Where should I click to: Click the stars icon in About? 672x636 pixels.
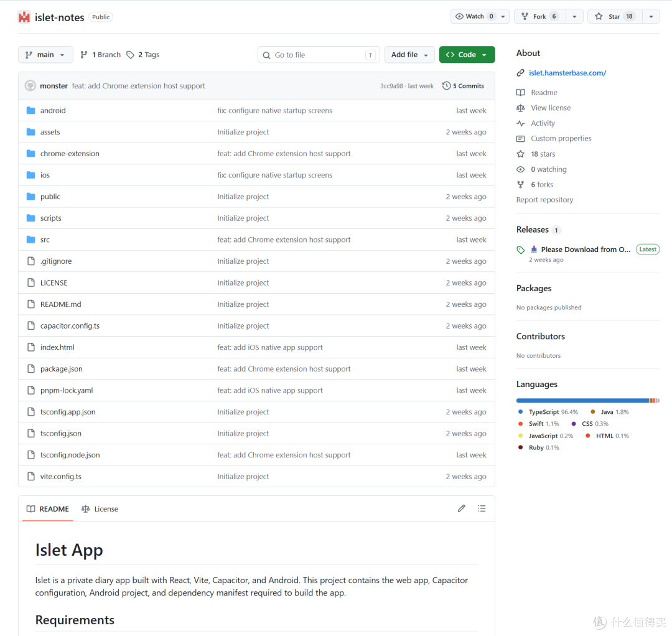click(x=521, y=154)
